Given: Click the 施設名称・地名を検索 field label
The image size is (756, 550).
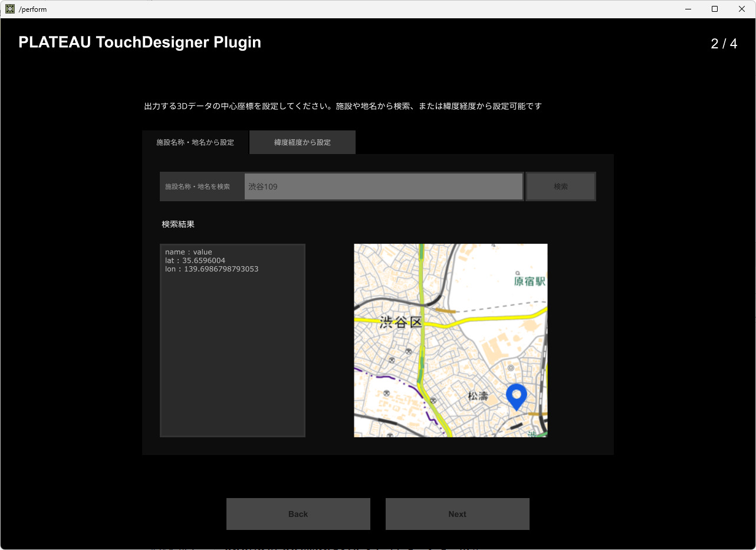Looking at the screenshot, I should (x=198, y=186).
